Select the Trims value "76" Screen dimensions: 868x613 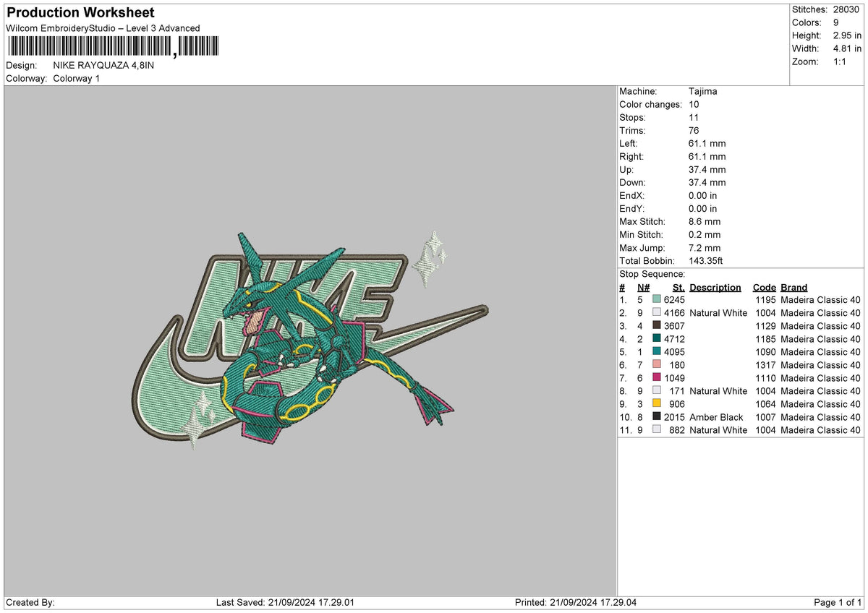click(694, 131)
